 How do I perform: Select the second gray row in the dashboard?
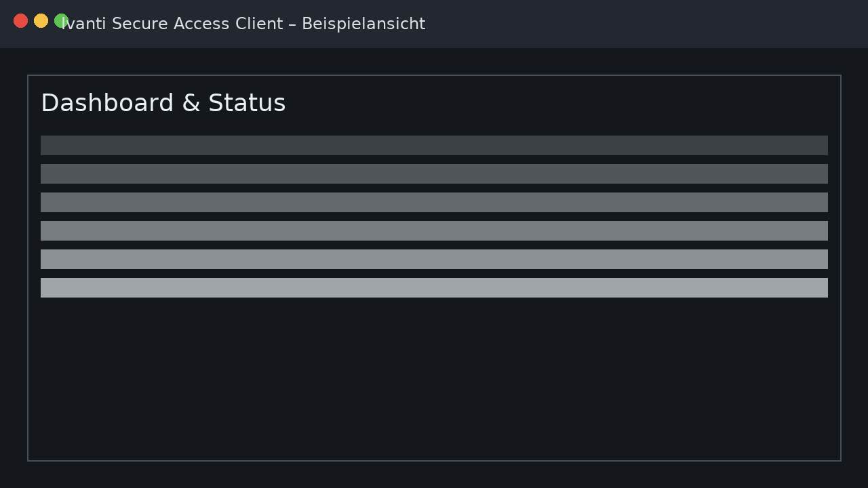click(x=434, y=174)
